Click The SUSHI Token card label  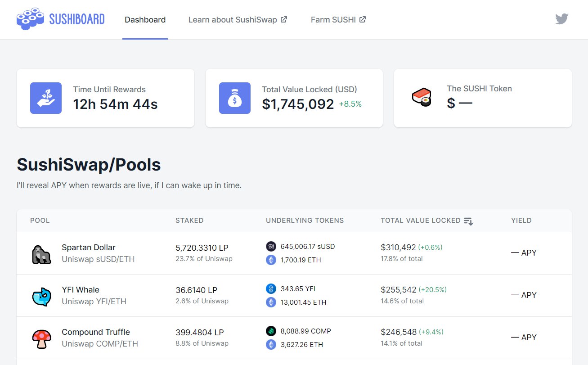(479, 89)
